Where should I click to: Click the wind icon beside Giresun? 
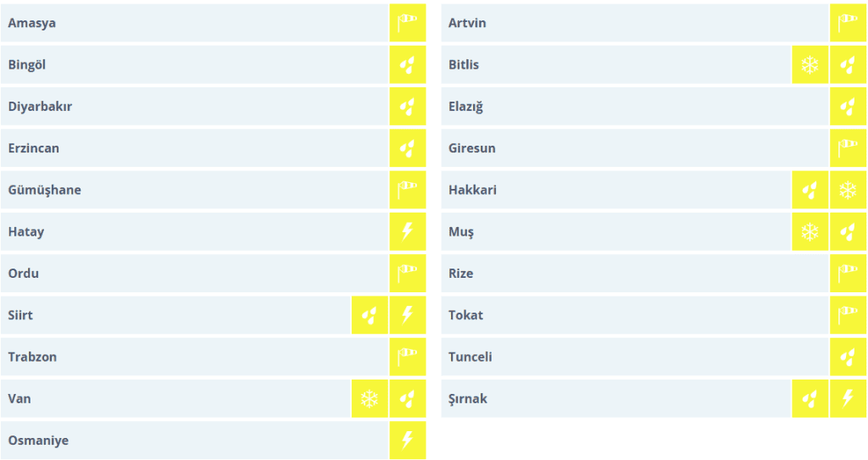point(848,148)
